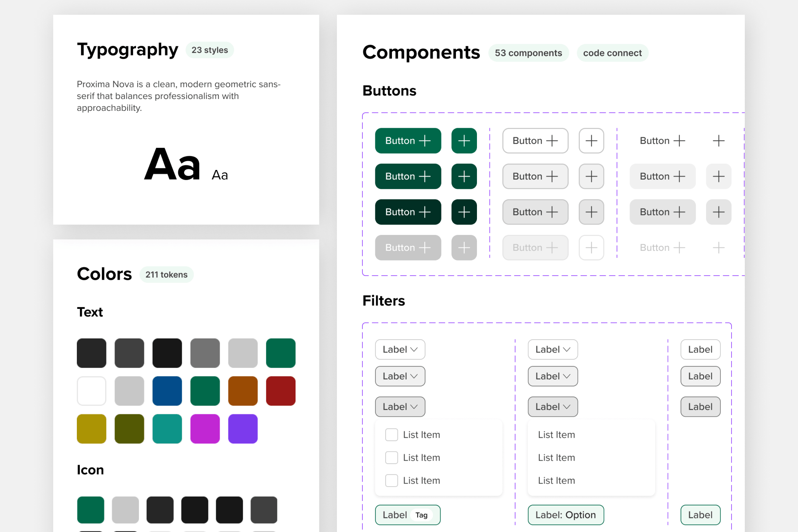798x532 pixels.
Task: Click the brightest green plus icon button
Action: coord(464,141)
